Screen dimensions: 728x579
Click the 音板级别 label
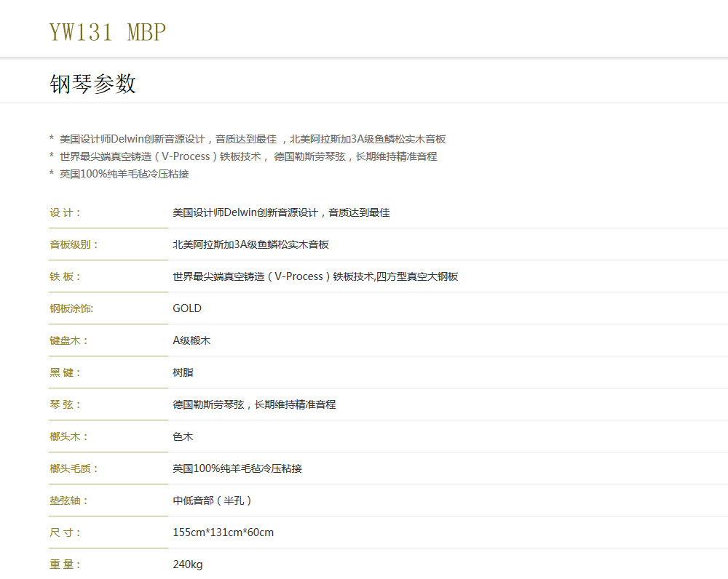tap(74, 244)
